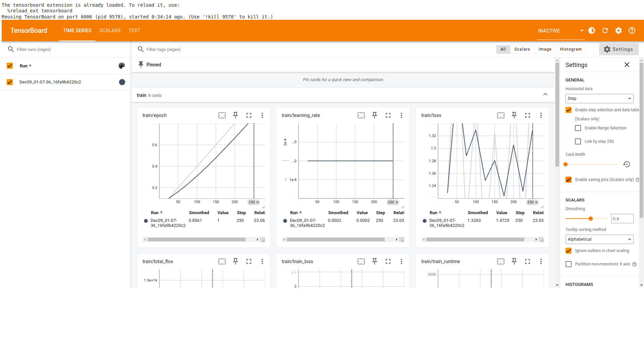
Task: Open the Horizontal Axis Step dropdown
Action: tap(599, 99)
